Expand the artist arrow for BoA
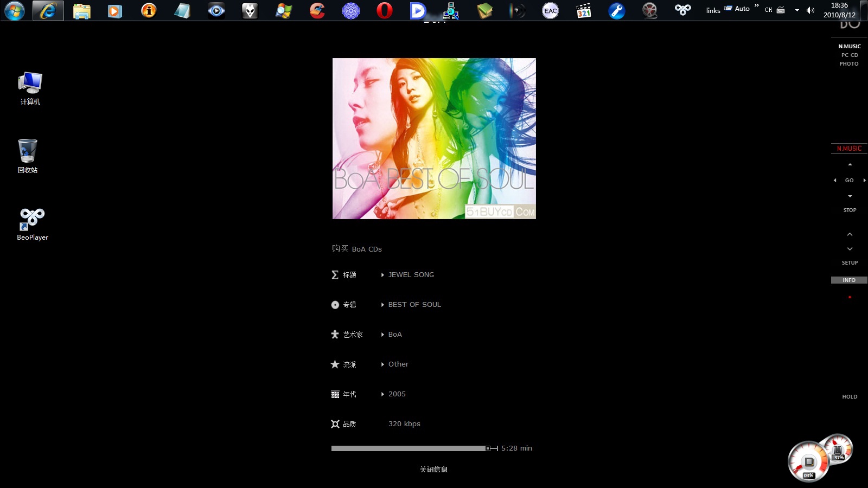Screen dimensions: 868x488 click(x=382, y=335)
